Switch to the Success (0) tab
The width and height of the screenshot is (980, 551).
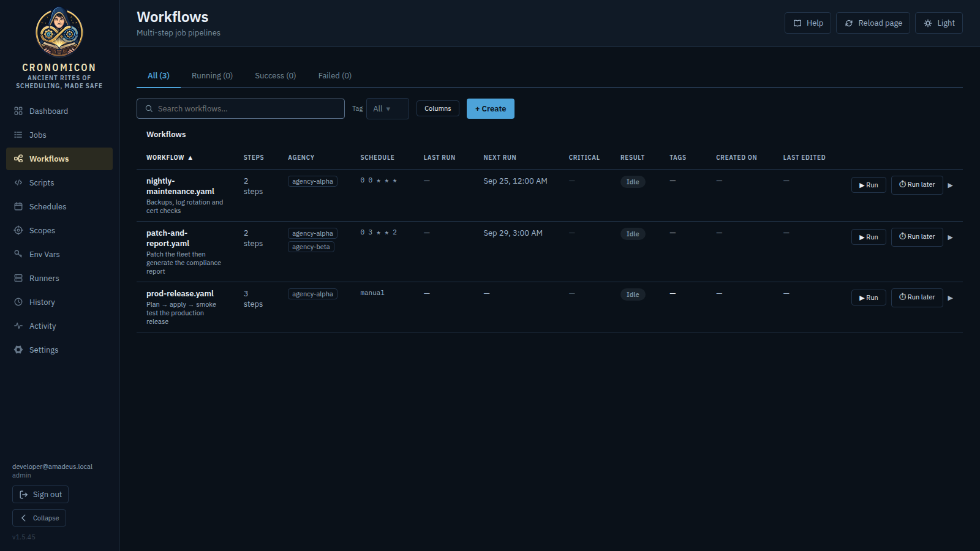[276, 75]
